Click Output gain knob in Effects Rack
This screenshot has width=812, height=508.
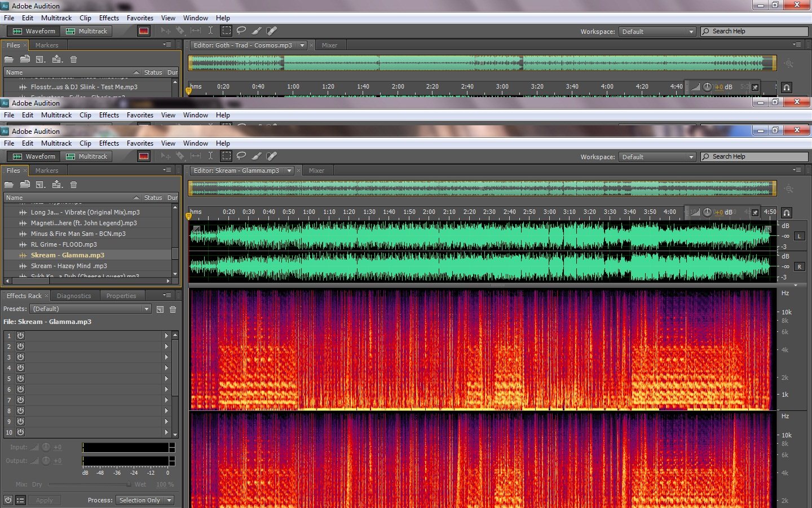pos(46,461)
